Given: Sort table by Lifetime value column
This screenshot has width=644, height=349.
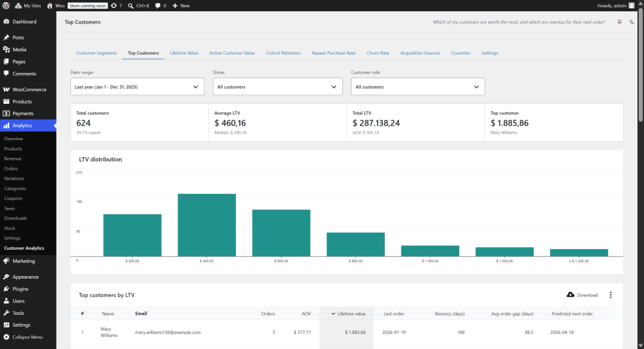Looking at the screenshot, I should coord(348,314).
